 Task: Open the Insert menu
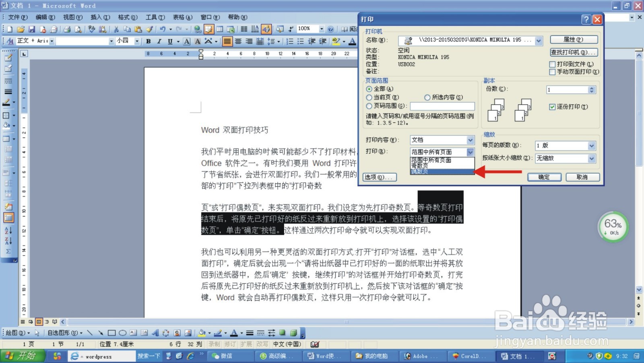coord(100,17)
